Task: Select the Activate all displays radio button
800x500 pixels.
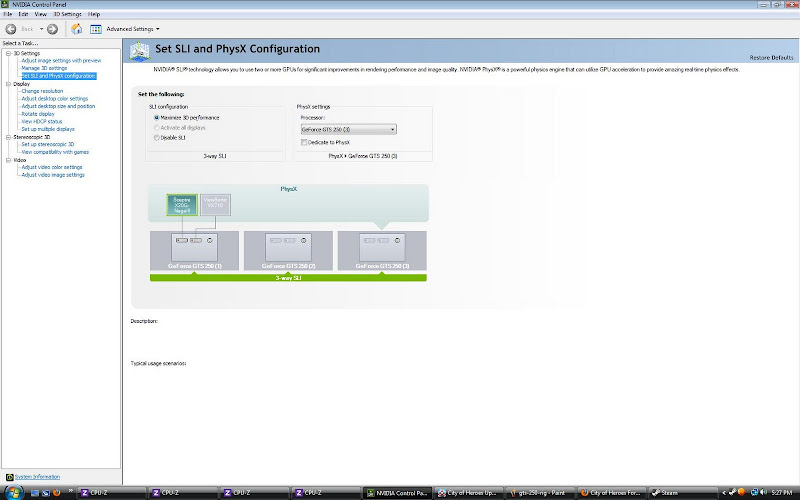Action: pos(157,128)
